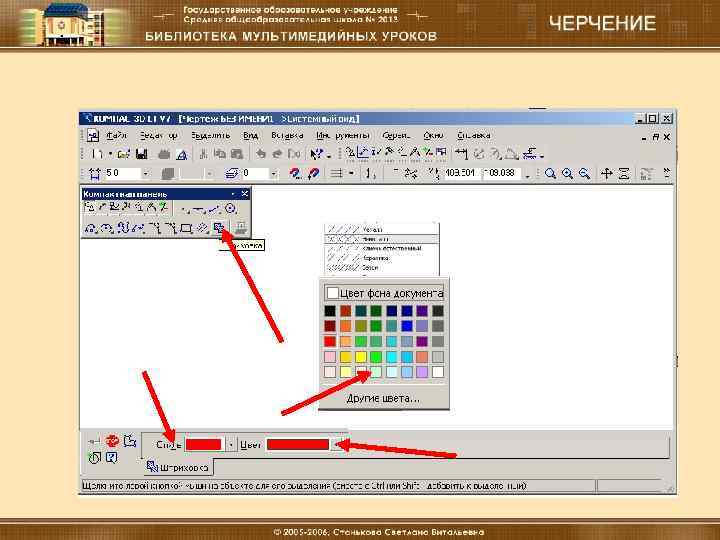The image size is (720, 540).
Task: Select the Circle tool in compact panel
Action: click(x=231, y=208)
